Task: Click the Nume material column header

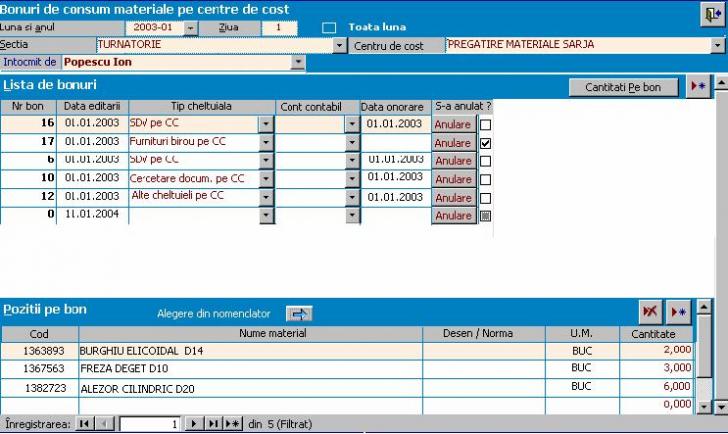Action: (251, 333)
